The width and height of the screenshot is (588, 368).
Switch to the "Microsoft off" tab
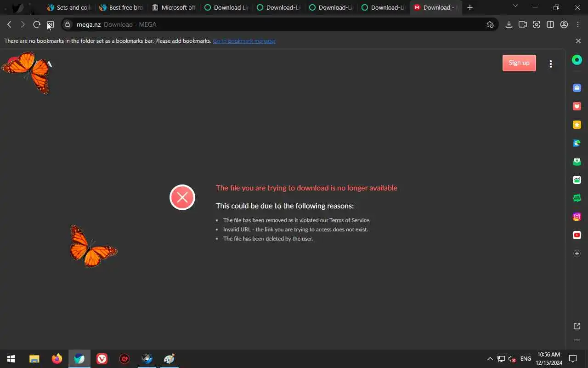pos(174,7)
